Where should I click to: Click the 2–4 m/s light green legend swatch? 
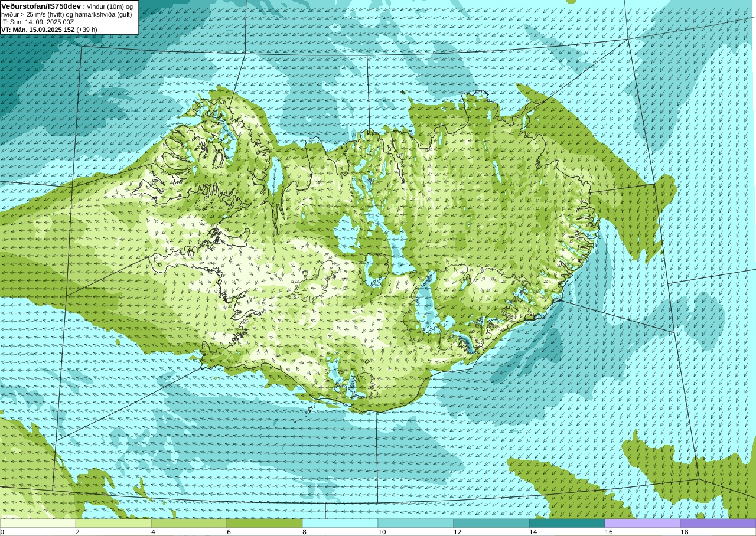pyautogui.click(x=113, y=523)
